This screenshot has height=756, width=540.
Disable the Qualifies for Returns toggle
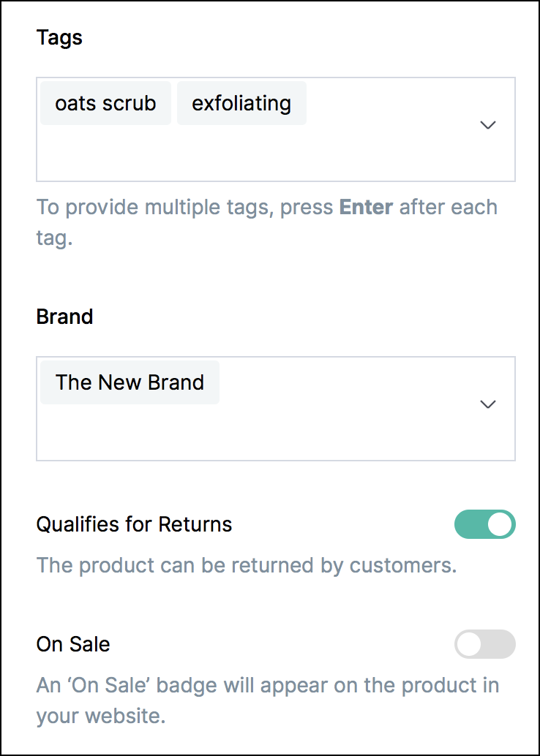(x=485, y=524)
